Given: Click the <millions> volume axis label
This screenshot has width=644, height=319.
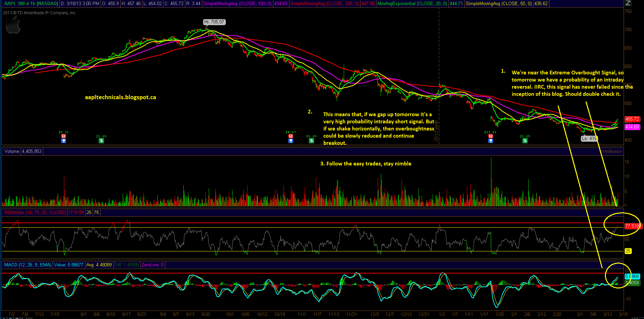Looking at the screenshot, I should (612, 152).
